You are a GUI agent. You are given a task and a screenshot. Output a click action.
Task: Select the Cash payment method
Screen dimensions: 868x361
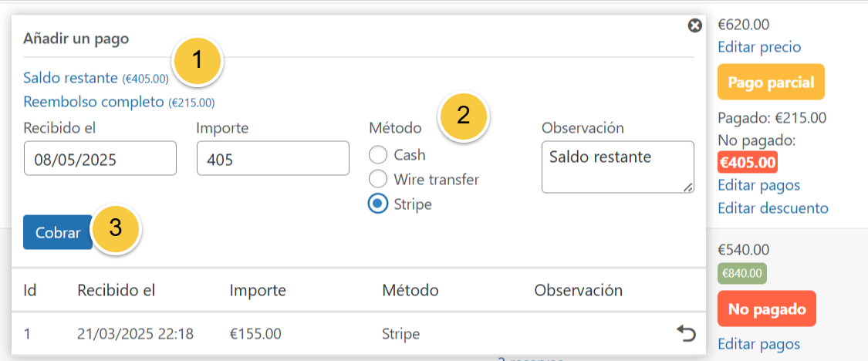[x=378, y=155]
